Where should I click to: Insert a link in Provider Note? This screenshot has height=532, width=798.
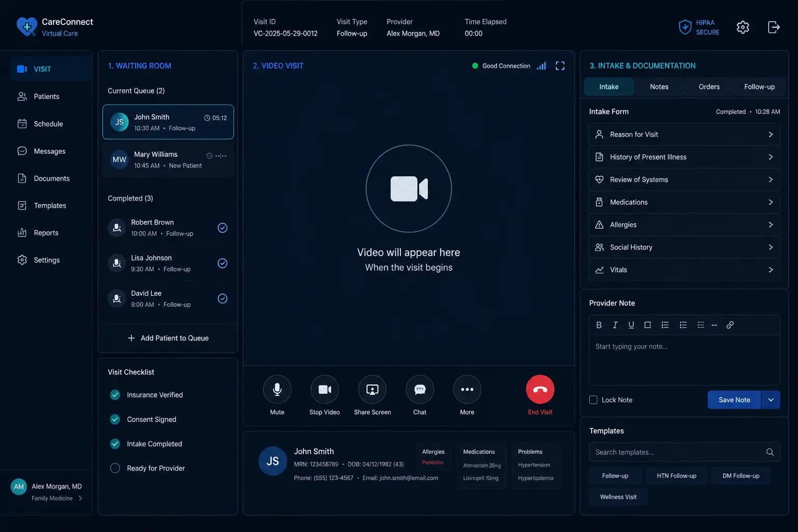[730, 325]
